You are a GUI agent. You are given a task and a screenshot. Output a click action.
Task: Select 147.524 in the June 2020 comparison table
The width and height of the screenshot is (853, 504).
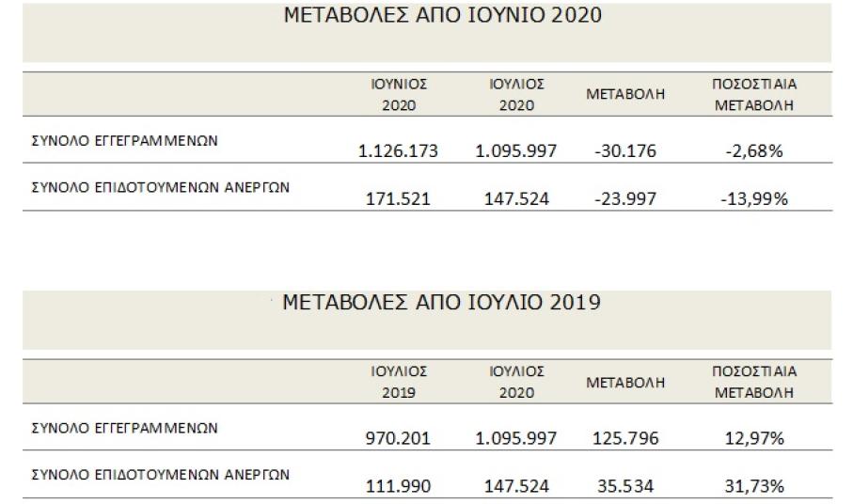point(516,198)
